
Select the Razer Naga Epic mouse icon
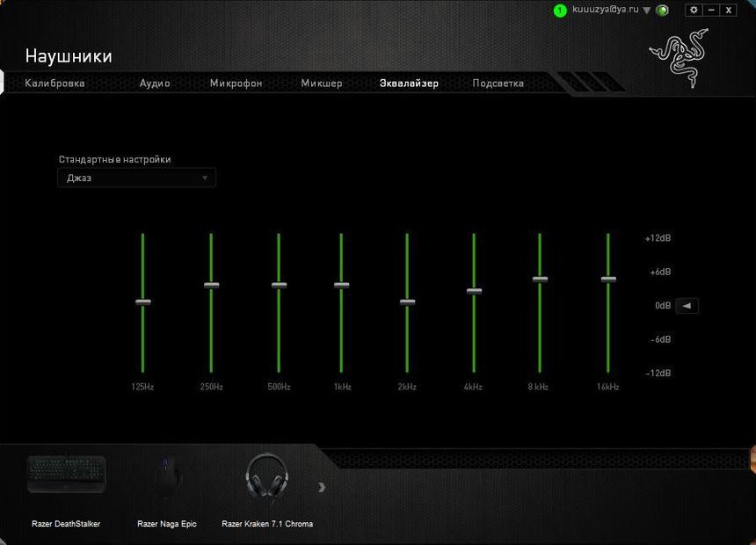pos(167,475)
